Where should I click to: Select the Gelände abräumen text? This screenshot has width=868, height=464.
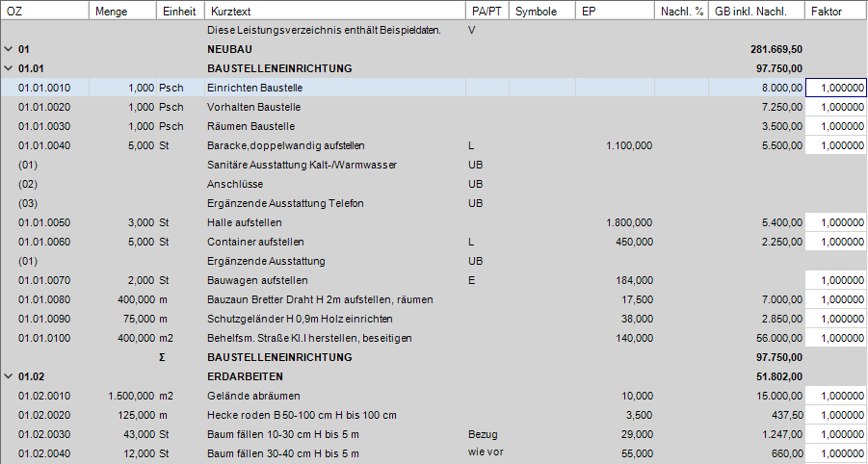tap(253, 396)
